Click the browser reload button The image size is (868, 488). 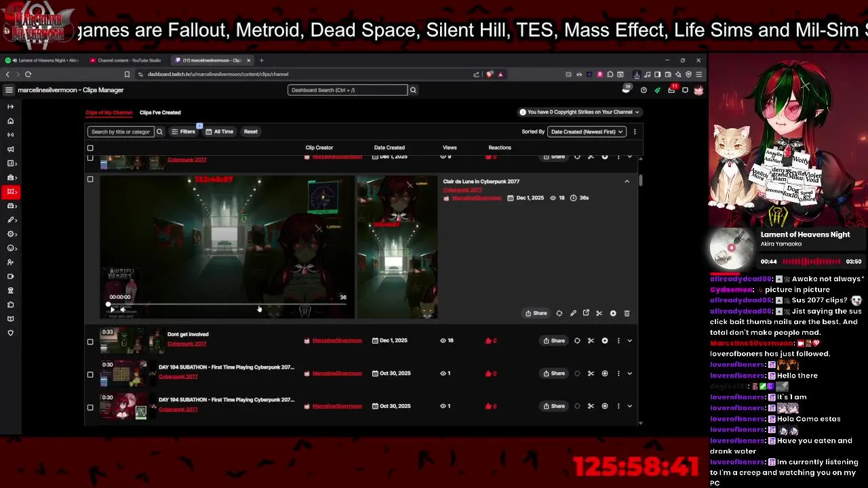(28, 74)
